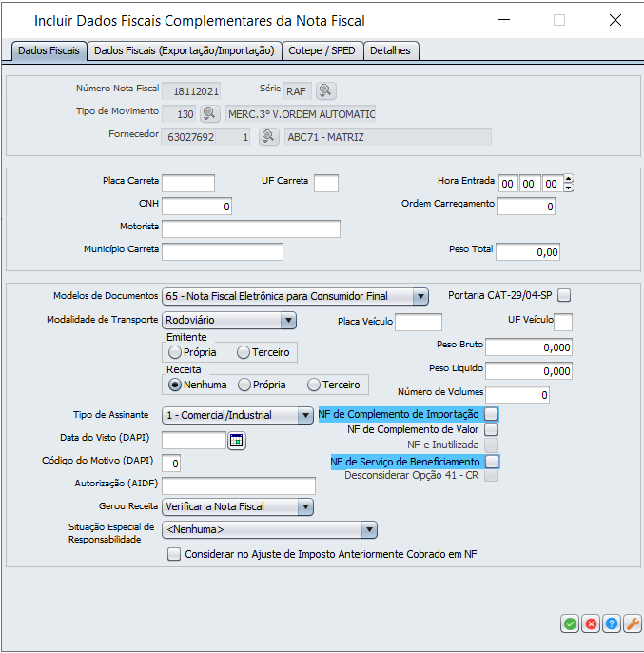The height and width of the screenshot is (653, 644).
Task: Close the Incluir Dados Fiscais window
Action: [x=615, y=20]
